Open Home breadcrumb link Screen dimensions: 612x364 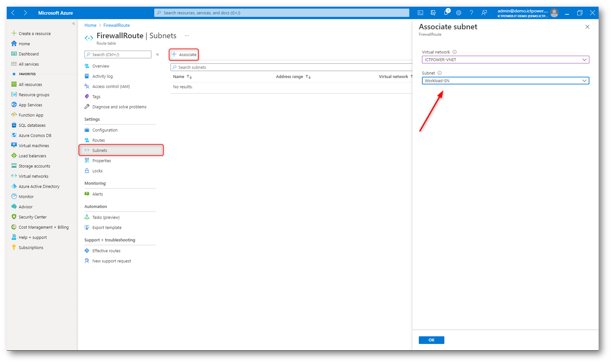[x=90, y=25]
